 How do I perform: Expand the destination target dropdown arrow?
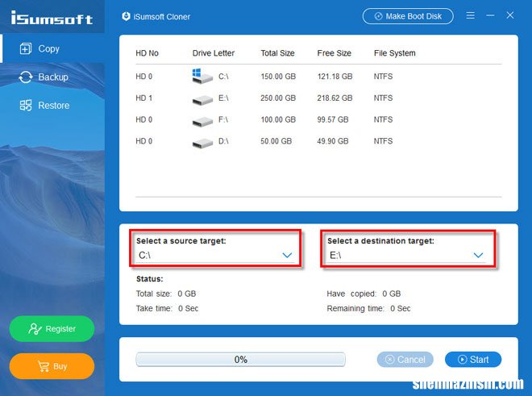coord(478,255)
